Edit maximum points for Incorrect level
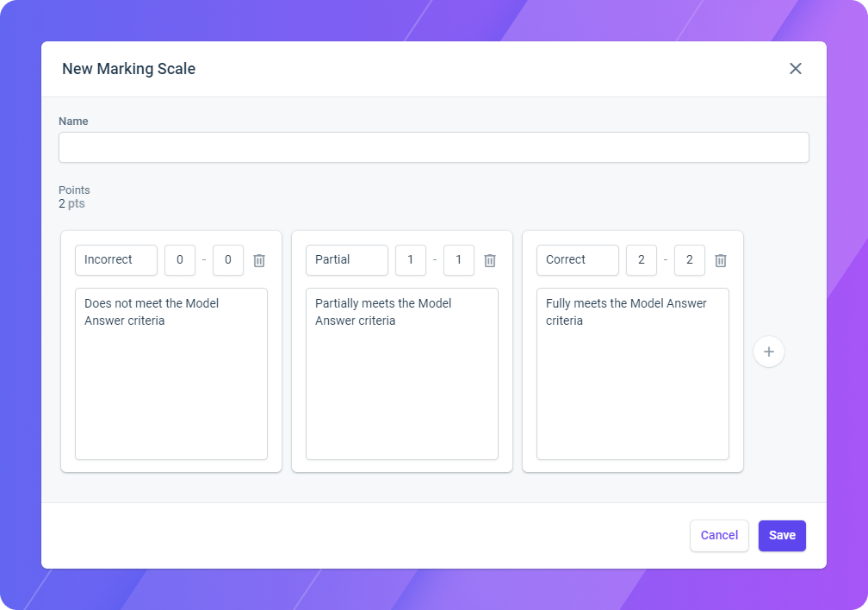The width and height of the screenshot is (868, 610). click(228, 260)
